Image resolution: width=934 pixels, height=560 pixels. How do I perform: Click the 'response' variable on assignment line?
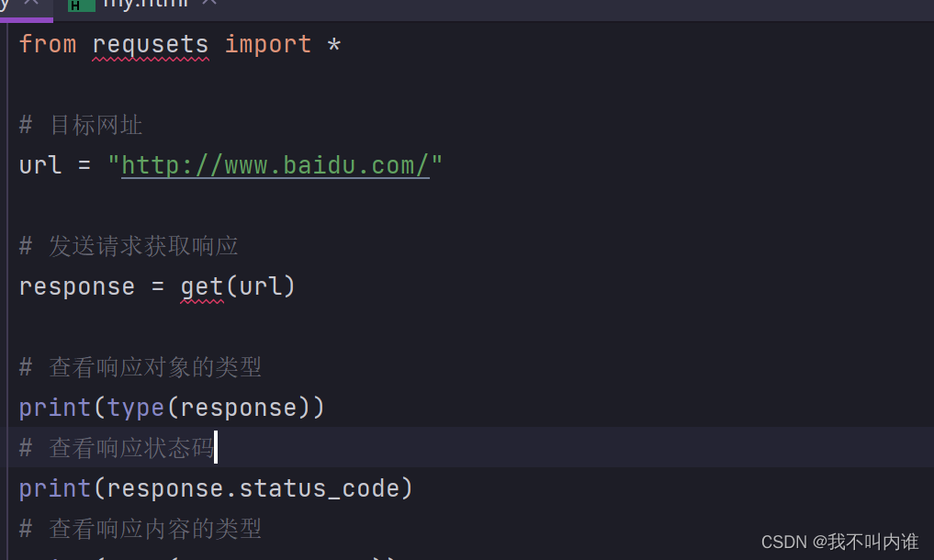(77, 287)
